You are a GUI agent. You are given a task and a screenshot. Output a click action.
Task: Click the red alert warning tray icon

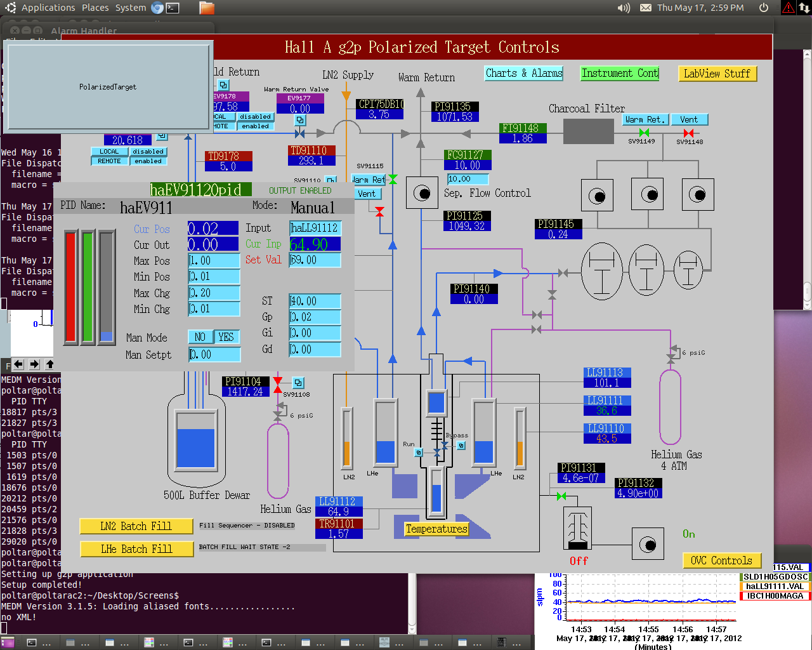[x=789, y=8]
